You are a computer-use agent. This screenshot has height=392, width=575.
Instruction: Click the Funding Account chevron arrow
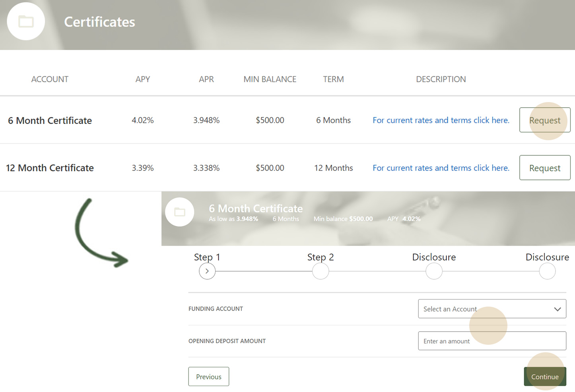click(x=558, y=309)
